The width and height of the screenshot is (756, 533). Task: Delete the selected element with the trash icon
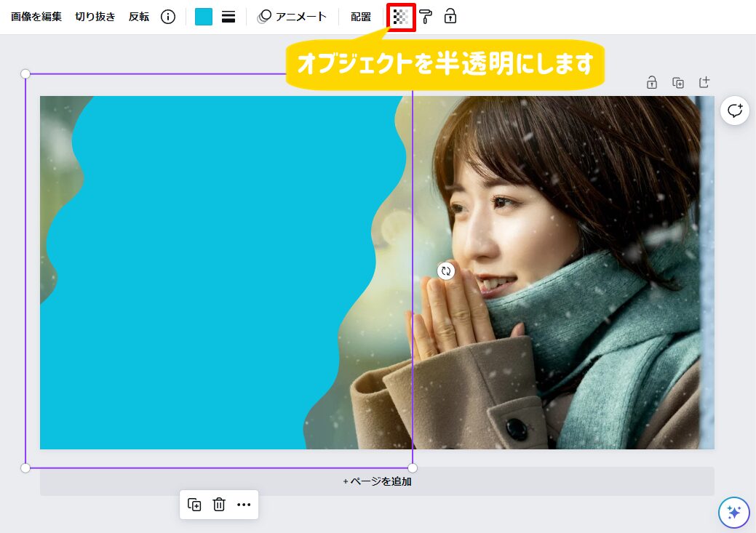click(x=219, y=505)
